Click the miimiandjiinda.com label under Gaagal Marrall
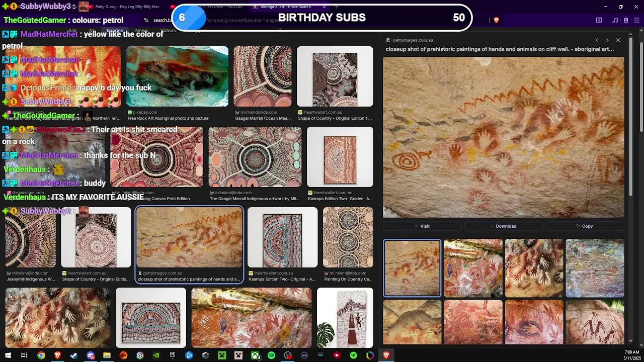 (x=258, y=112)
